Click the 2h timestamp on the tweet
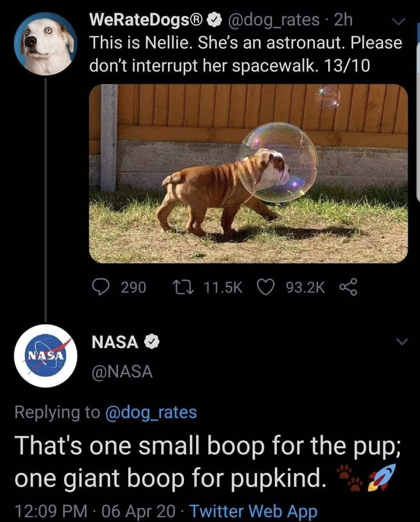 click(343, 20)
